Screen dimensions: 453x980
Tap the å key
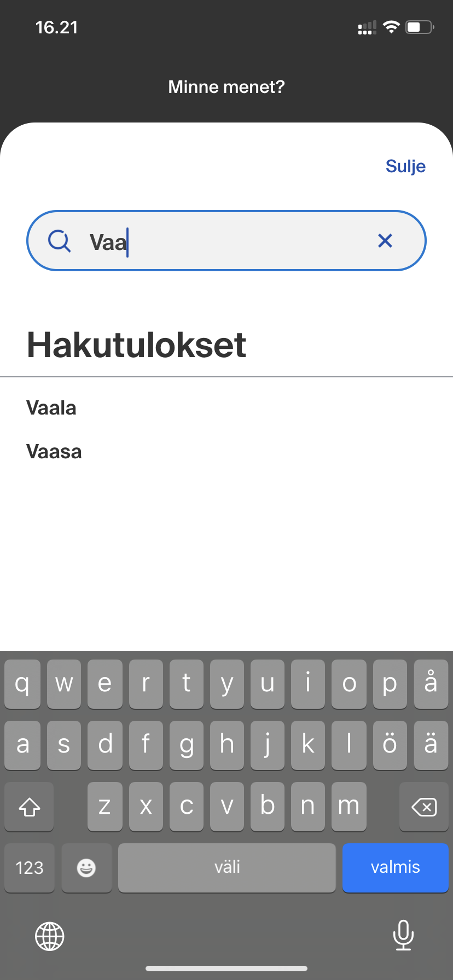point(431,684)
